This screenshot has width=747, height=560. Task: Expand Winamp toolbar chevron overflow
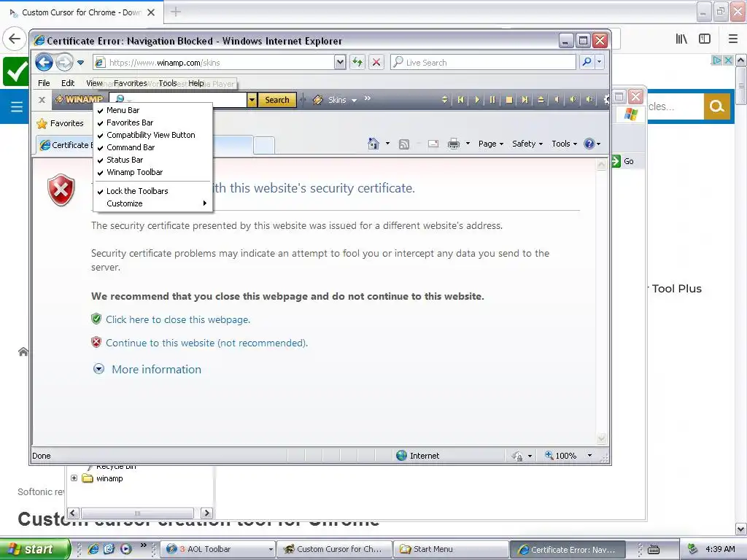pyautogui.click(x=368, y=98)
